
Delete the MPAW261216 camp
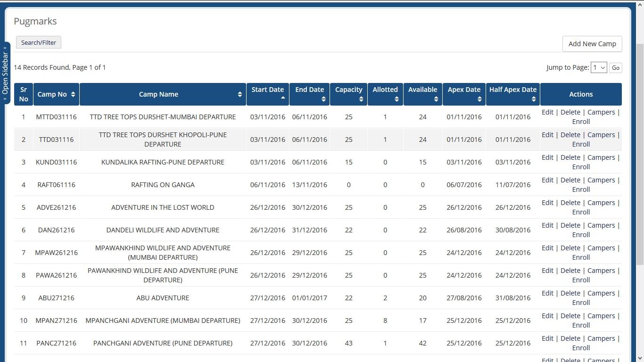(x=570, y=248)
